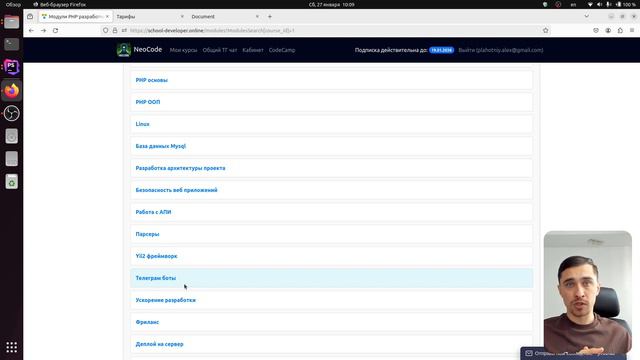Open Мои курсы in the navigation
Screen dimensions: 640x360
tap(183, 50)
